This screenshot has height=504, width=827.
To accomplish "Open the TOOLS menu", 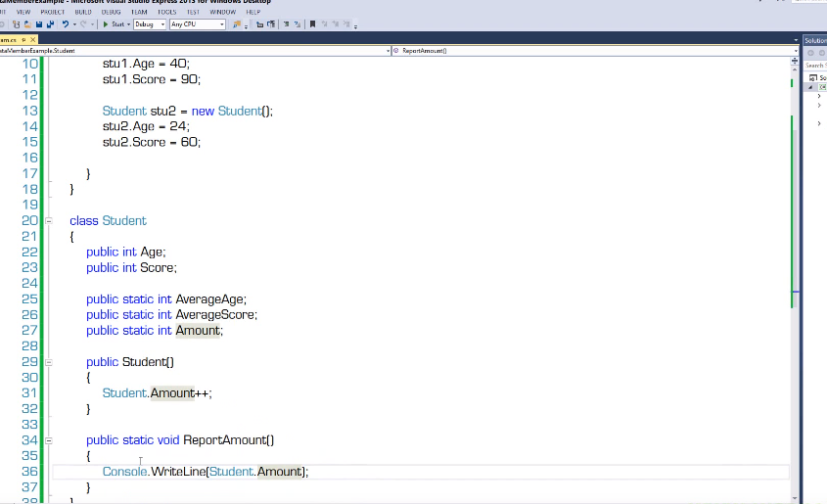I will pyautogui.click(x=166, y=12).
